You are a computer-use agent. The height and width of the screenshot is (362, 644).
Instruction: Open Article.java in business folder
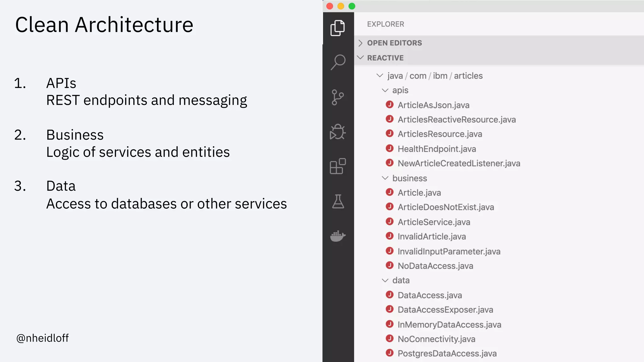pyautogui.click(x=419, y=193)
